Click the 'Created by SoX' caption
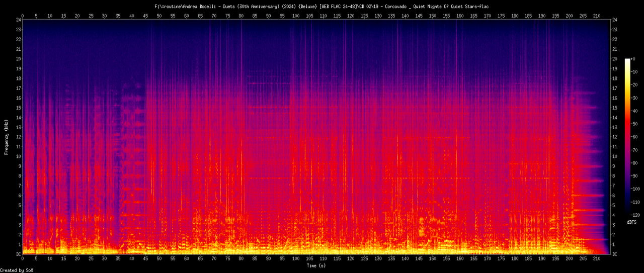 coord(17,270)
